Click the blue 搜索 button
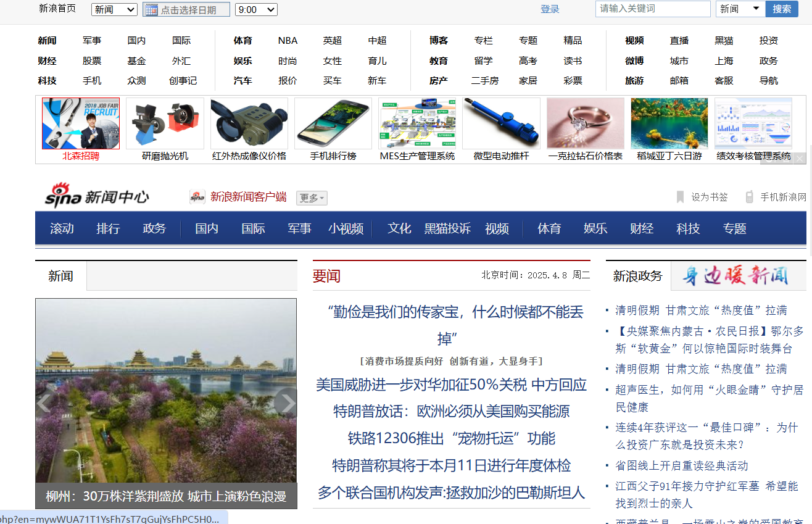The width and height of the screenshot is (812, 524). coord(782,9)
